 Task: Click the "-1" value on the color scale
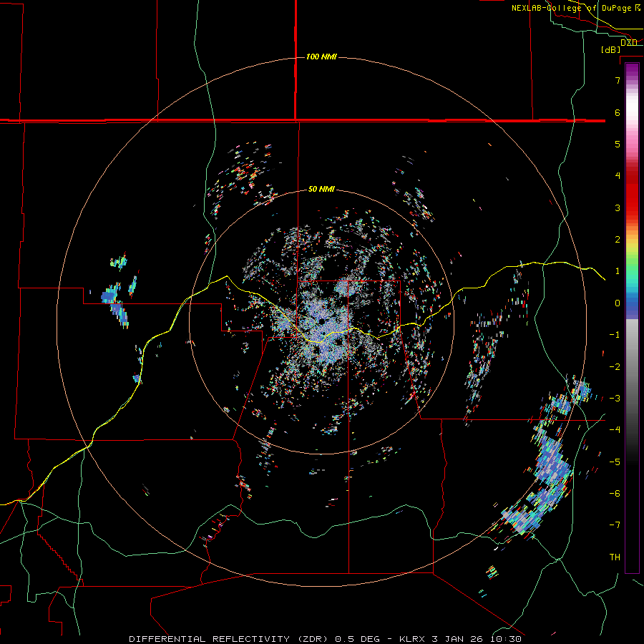pos(615,335)
